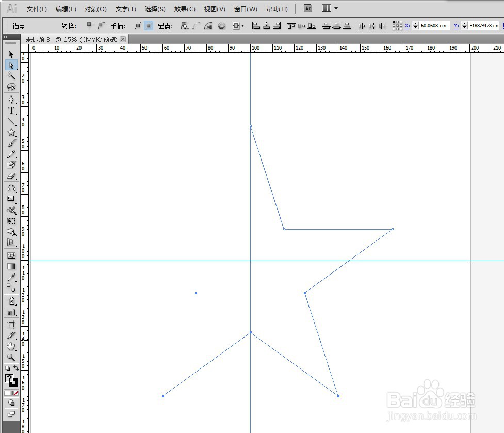Select the black arrow Selection tool
The width and height of the screenshot is (504, 433).
(11, 54)
